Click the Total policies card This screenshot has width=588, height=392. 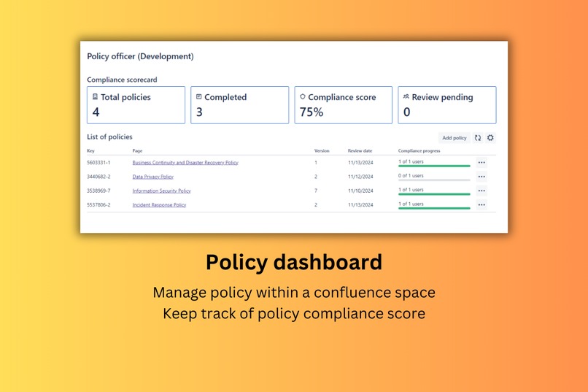click(136, 105)
